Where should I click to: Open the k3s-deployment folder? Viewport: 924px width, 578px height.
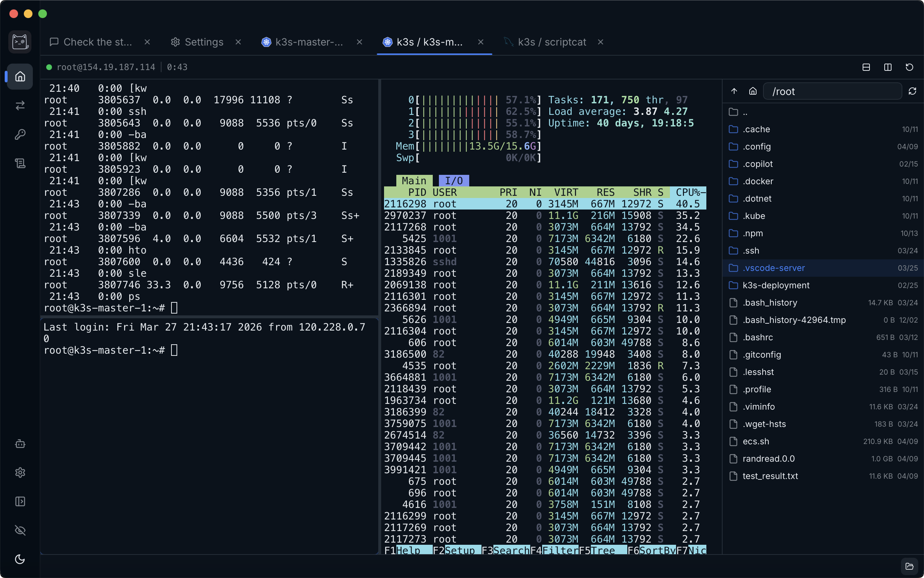823,285
